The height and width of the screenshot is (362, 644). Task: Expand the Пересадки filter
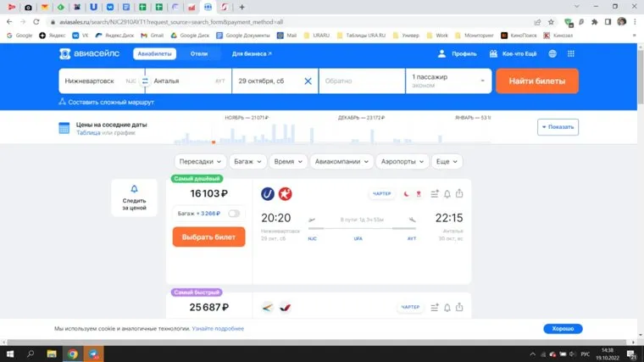(200, 161)
